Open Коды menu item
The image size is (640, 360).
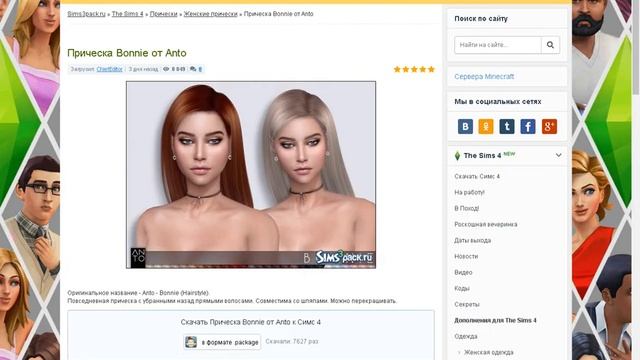pyautogui.click(x=462, y=288)
